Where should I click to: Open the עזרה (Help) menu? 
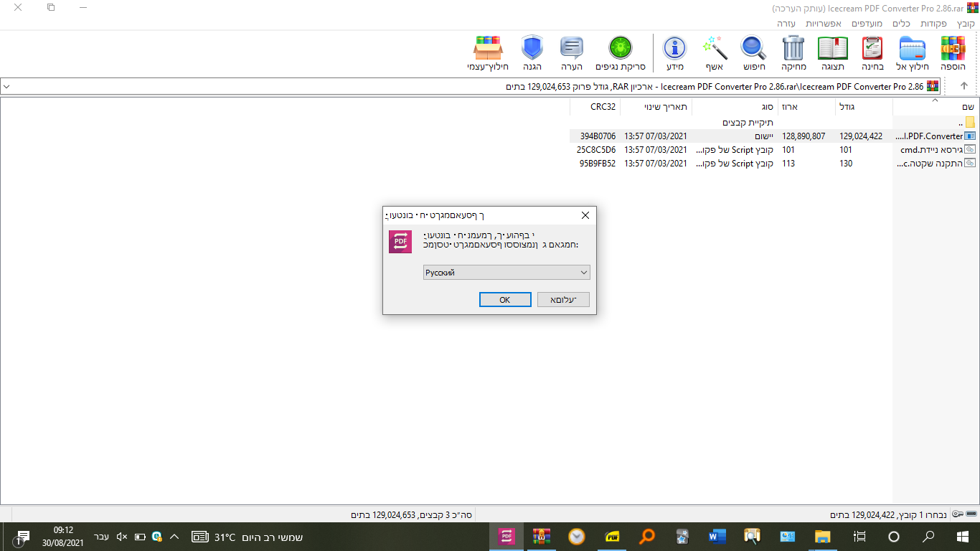[x=787, y=23]
